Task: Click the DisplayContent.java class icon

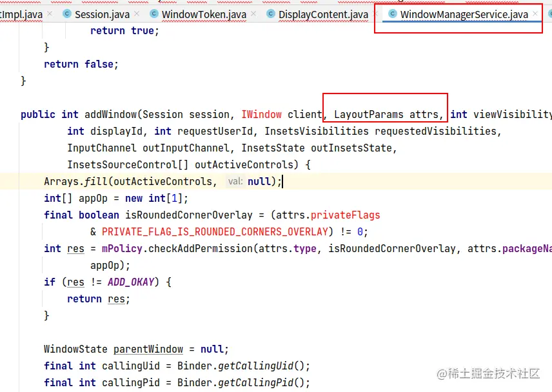Action: tap(270, 14)
